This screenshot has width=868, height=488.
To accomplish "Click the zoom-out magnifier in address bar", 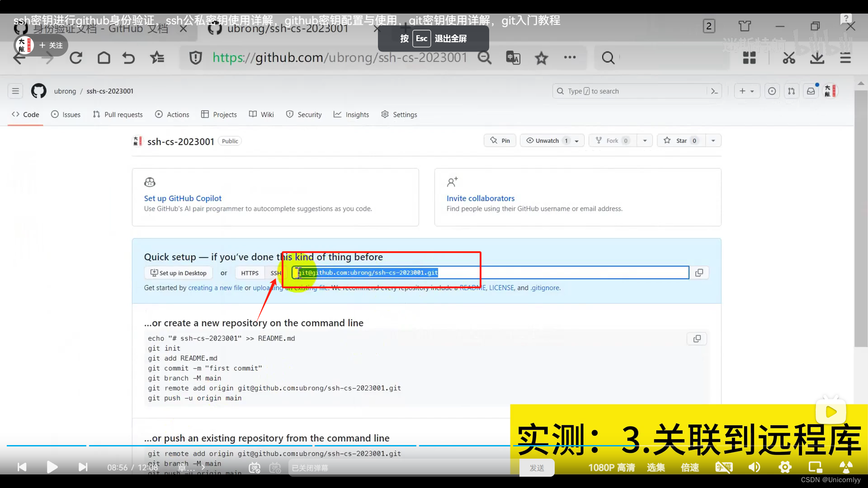I will pos(485,58).
